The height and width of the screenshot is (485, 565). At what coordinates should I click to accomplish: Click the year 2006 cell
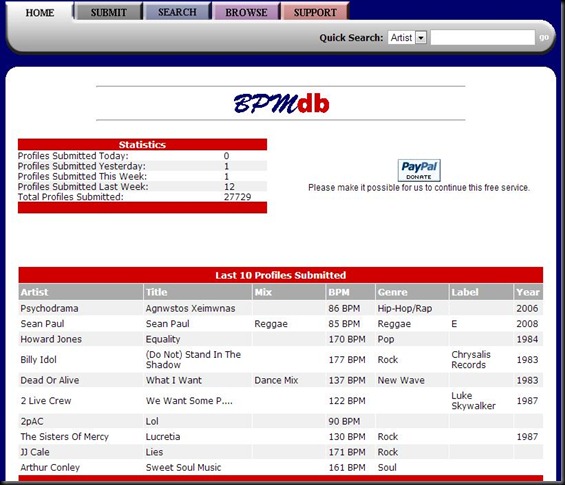pos(527,308)
